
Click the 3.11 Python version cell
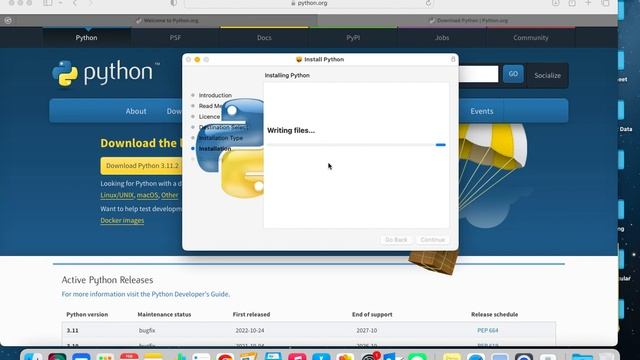[x=73, y=330]
